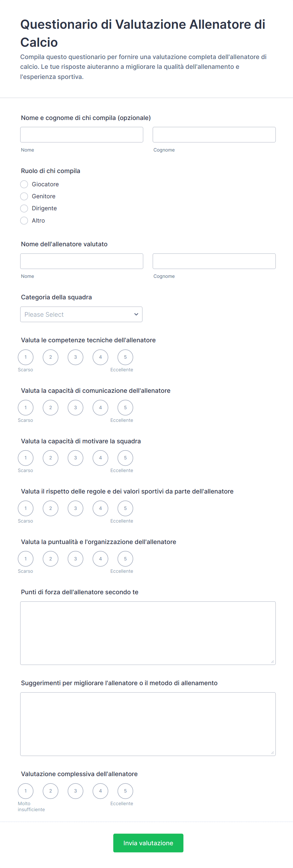Rate capacità di motivare la squadra 4
The height and width of the screenshot is (868, 293).
[100, 458]
